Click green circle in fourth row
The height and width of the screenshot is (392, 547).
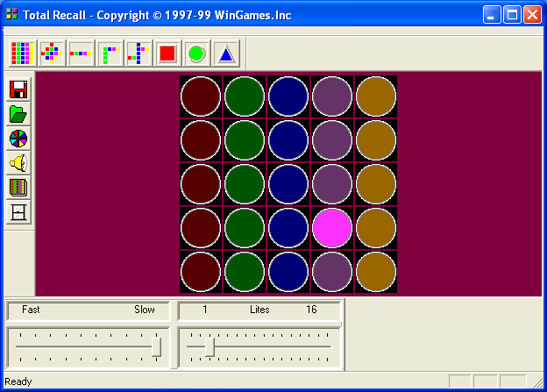(245, 228)
